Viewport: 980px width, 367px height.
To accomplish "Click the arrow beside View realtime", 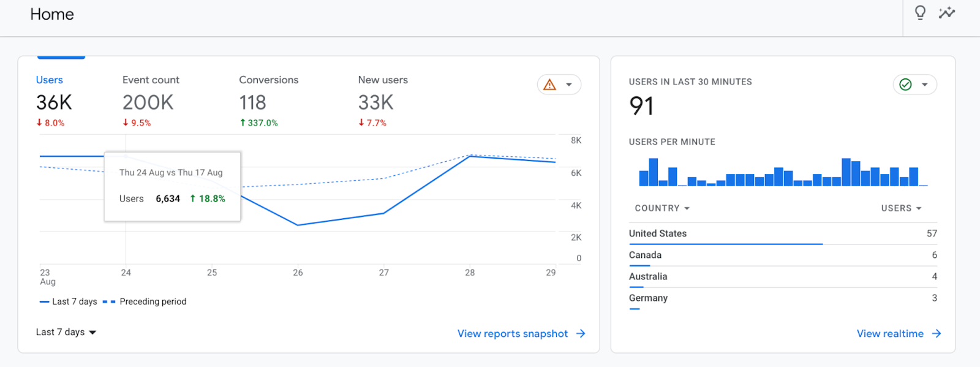I will click(937, 333).
